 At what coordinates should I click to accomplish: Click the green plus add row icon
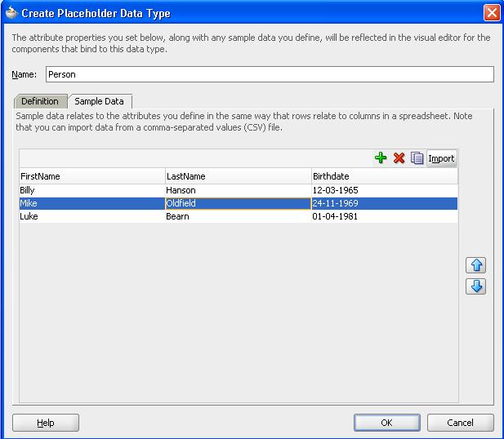(381, 158)
